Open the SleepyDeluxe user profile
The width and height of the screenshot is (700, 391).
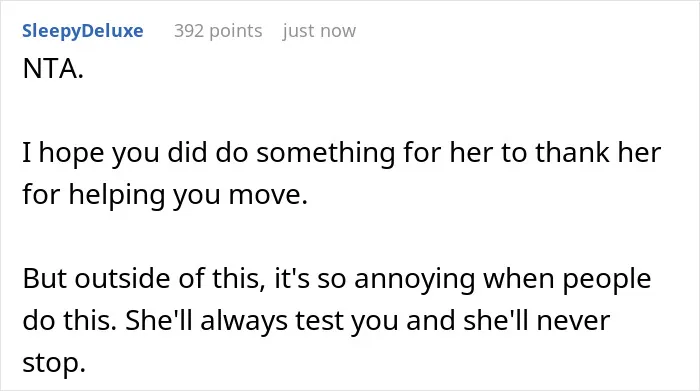click(x=83, y=31)
